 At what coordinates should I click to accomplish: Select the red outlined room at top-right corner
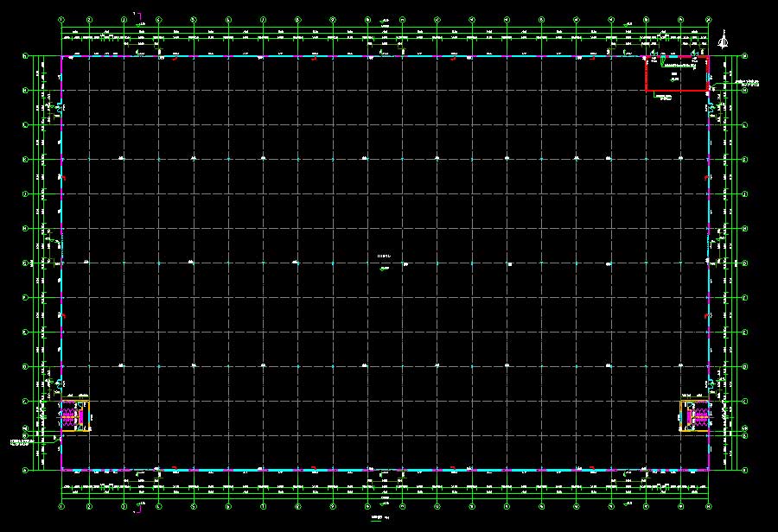tap(677, 73)
